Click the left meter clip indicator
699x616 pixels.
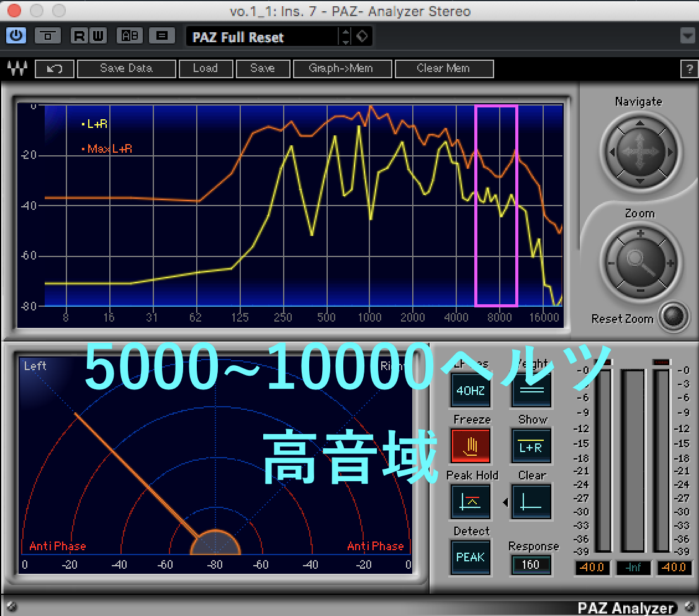604,362
